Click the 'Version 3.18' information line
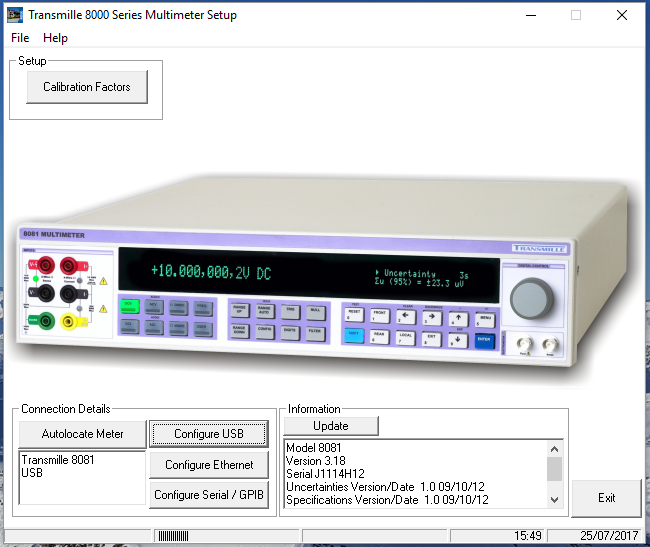650x547 pixels. pyautogui.click(x=315, y=461)
